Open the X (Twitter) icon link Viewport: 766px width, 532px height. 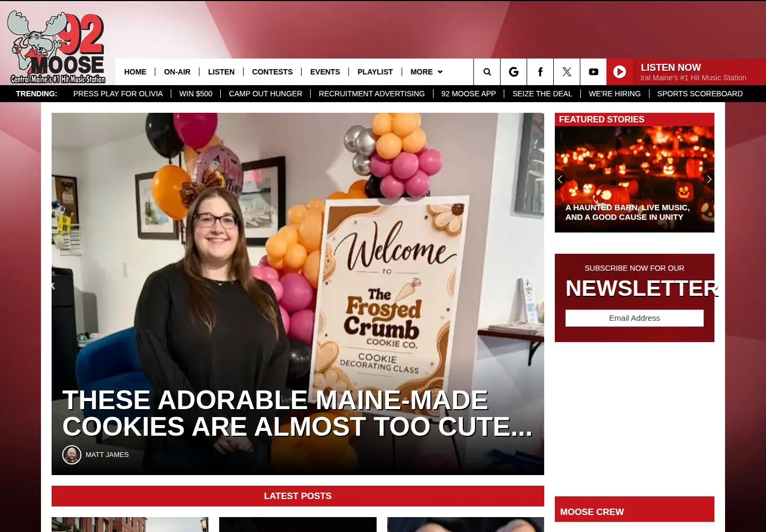(567, 72)
